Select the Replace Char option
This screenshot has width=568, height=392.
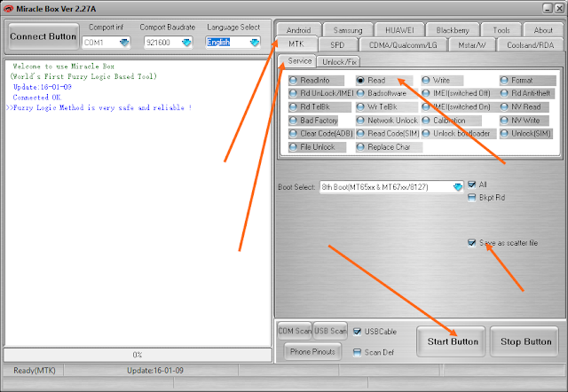[389, 147]
